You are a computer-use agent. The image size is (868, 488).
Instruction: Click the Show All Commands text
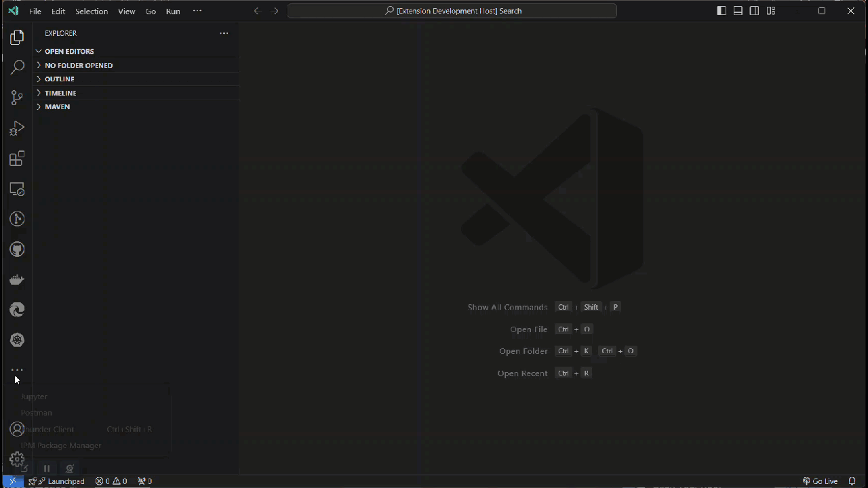507,307
